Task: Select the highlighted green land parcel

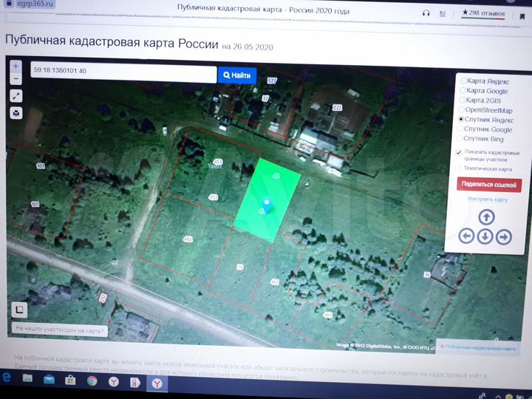Action: (x=267, y=200)
